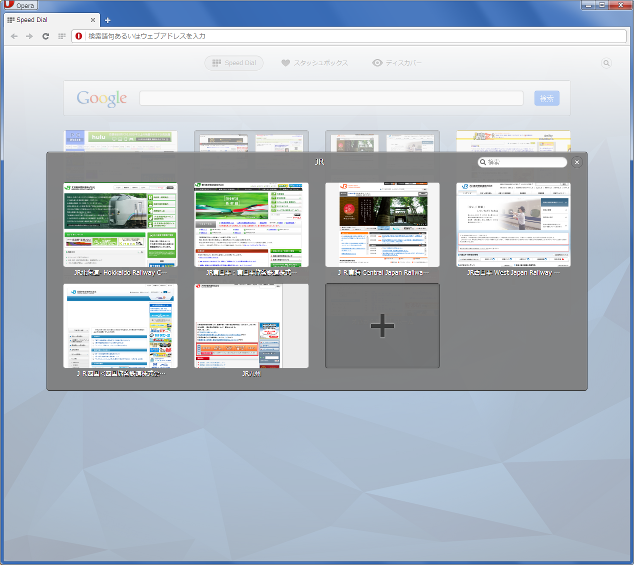Screen dimensions: 634x565
Task: Click the Opera badge in address bar
Action: pos(79,36)
